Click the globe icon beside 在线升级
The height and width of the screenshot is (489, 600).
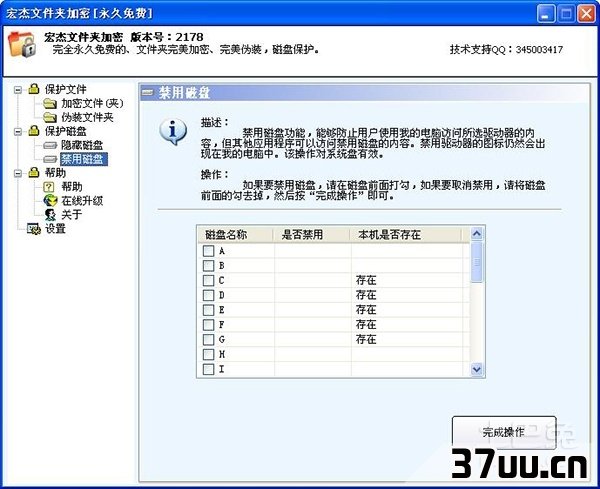(50, 200)
